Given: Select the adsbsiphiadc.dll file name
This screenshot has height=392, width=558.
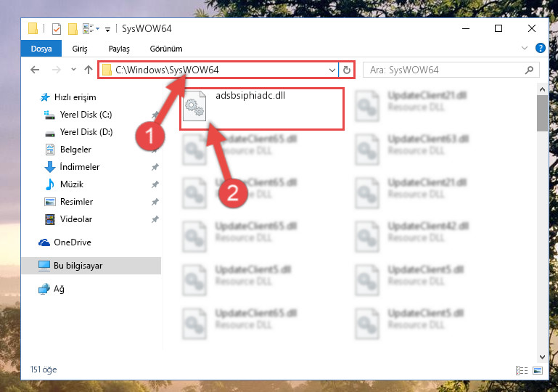Looking at the screenshot, I should 250,95.
